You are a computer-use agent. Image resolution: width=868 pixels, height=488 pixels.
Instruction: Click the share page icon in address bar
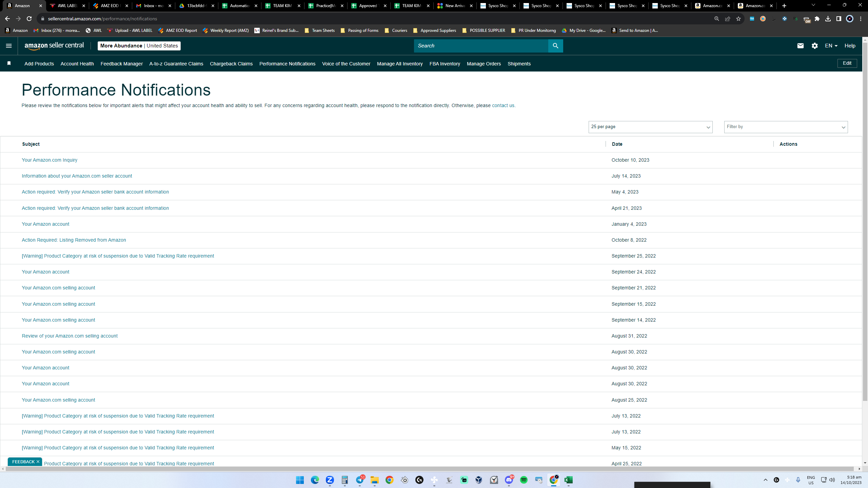(x=727, y=19)
